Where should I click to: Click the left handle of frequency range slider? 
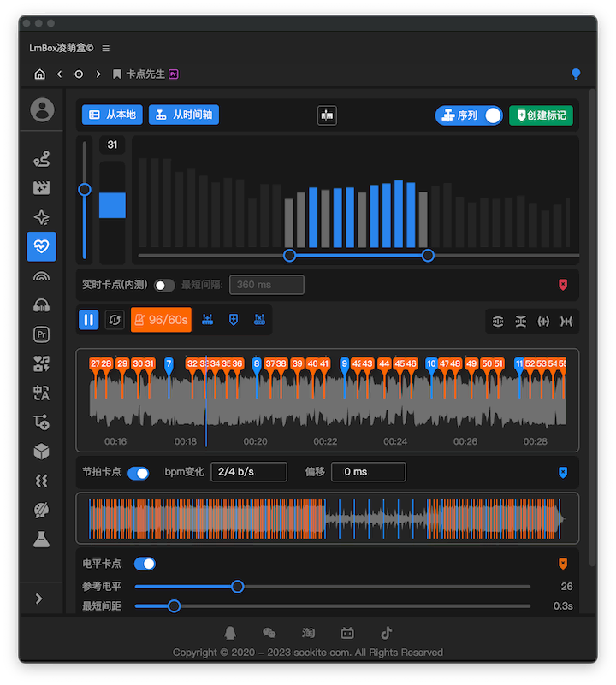[289, 256]
